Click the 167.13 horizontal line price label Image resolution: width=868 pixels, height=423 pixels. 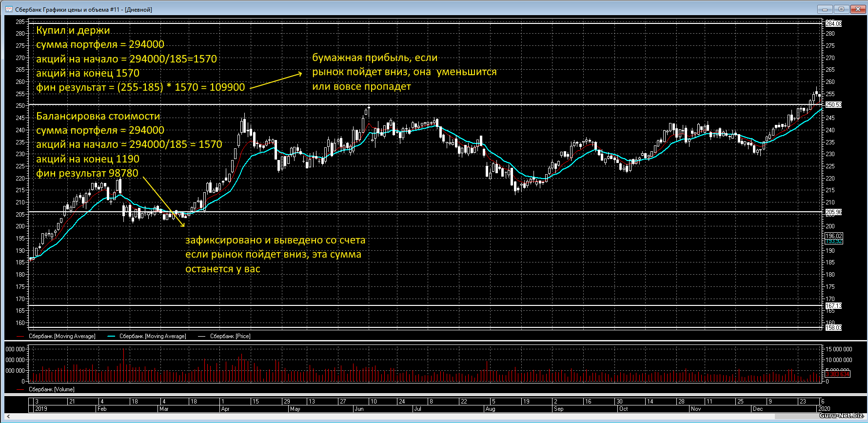point(833,306)
